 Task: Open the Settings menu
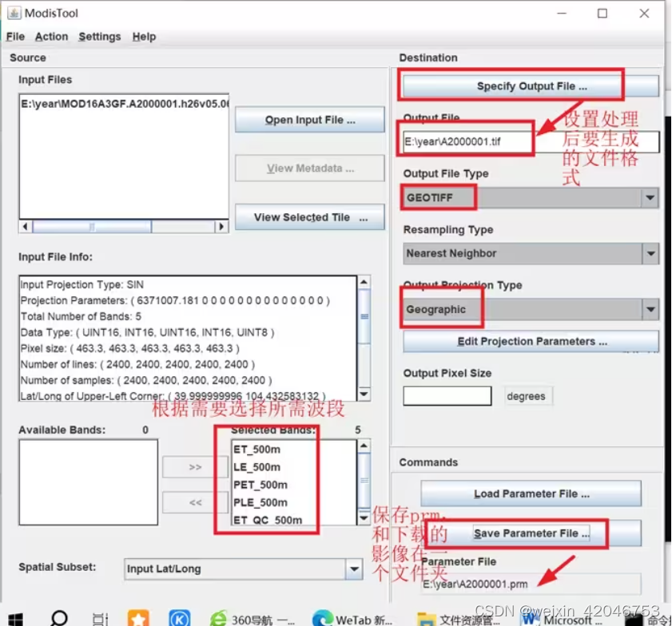tap(98, 36)
